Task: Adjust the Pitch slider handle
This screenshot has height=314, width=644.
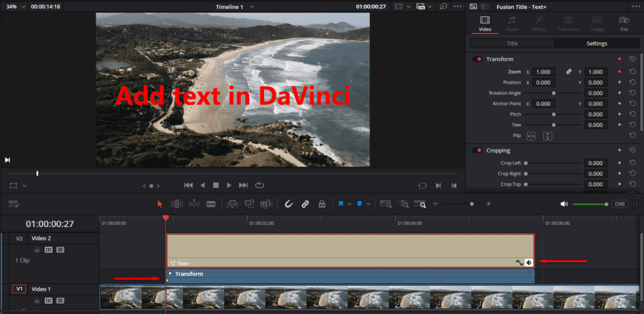Action: point(553,114)
